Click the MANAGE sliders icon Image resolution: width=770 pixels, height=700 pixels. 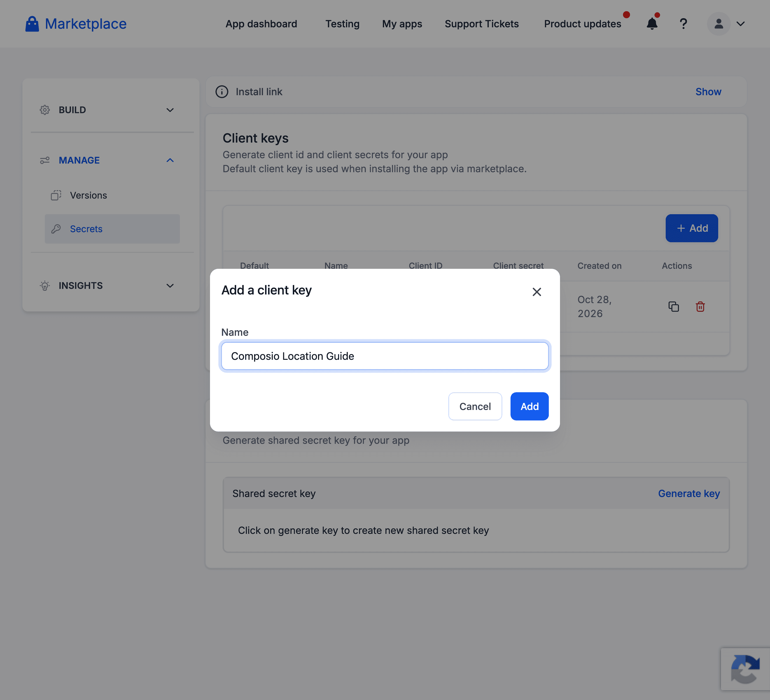point(45,160)
